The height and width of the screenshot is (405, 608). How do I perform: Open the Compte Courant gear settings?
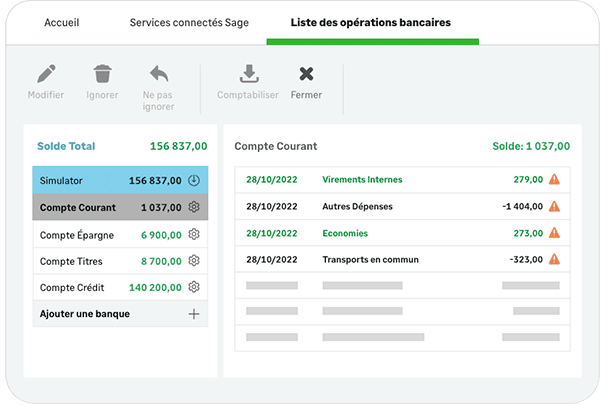(194, 208)
